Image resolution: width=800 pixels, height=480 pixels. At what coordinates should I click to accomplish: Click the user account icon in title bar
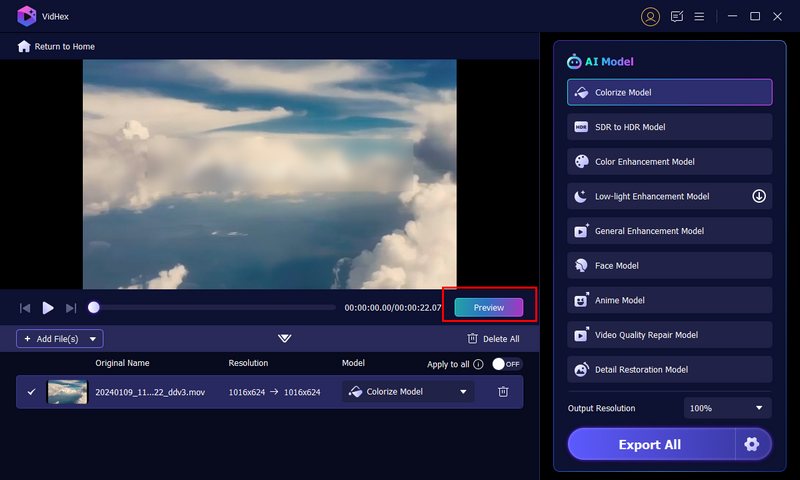pyautogui.click(x=651, y=16)
